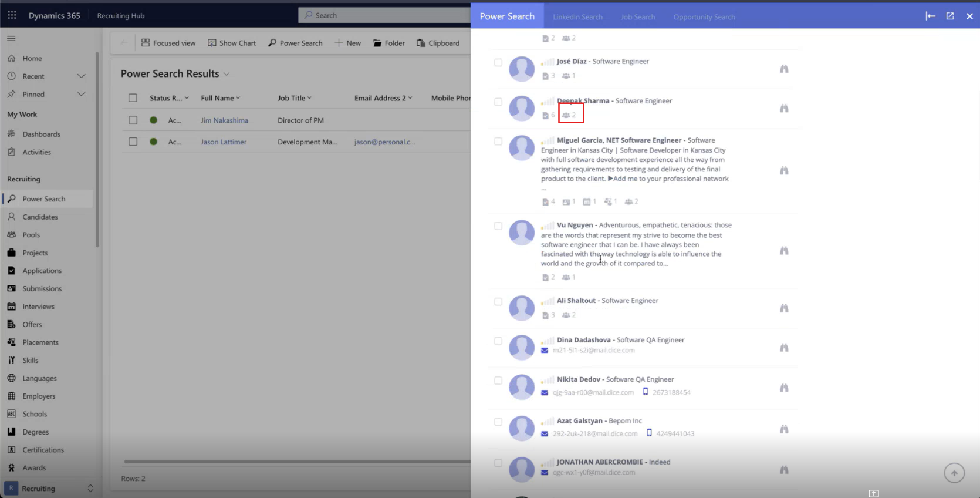Screen dimensions: 980x498
Task: Open Submissions in the Recruiting menu
Action: [42, 288]
